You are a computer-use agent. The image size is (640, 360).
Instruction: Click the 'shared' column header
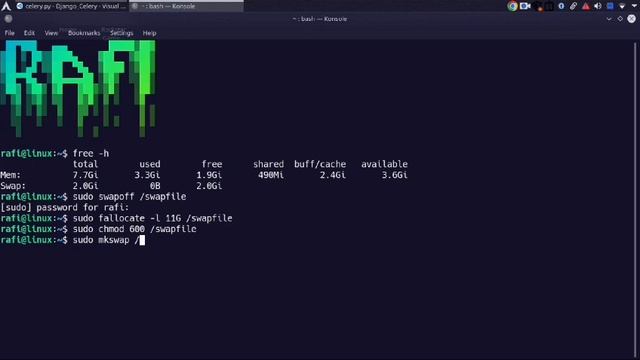pos(269,164)
